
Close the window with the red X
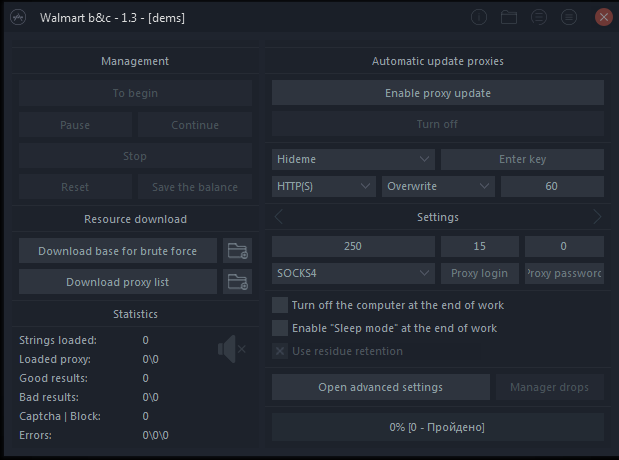tap(604, 17)
